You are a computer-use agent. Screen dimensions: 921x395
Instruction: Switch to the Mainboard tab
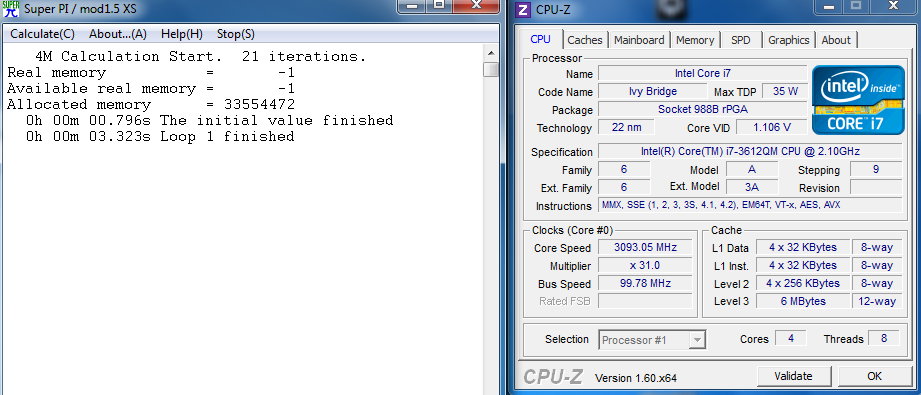tap(639, 40)
